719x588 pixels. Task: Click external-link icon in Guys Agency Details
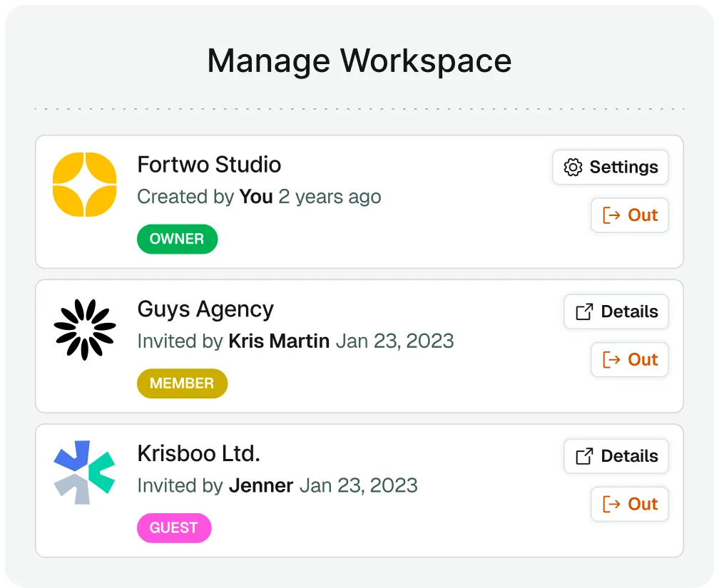[x=584, y=311]
